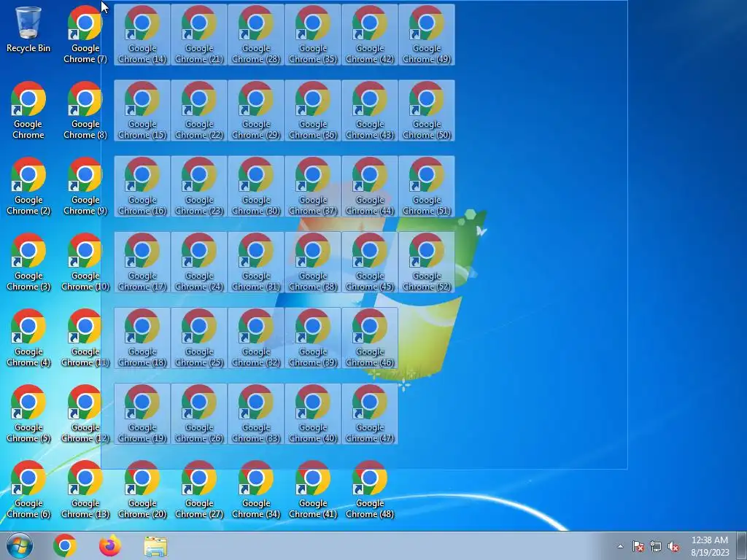Open the taskbar clock showing 12:38 AM
The image size is (747, 560).
pyautogui.click(x=710, y=545)
